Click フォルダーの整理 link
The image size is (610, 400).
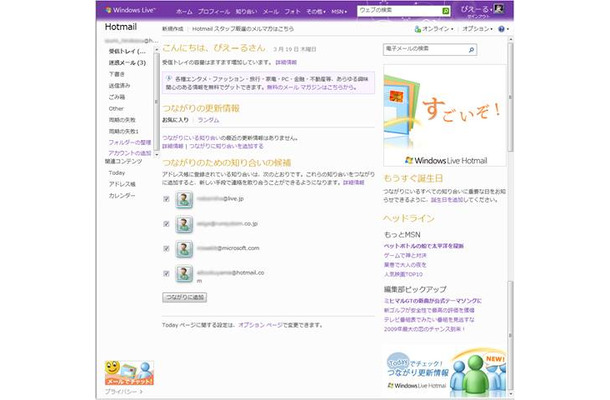click(x=130, y=142)
